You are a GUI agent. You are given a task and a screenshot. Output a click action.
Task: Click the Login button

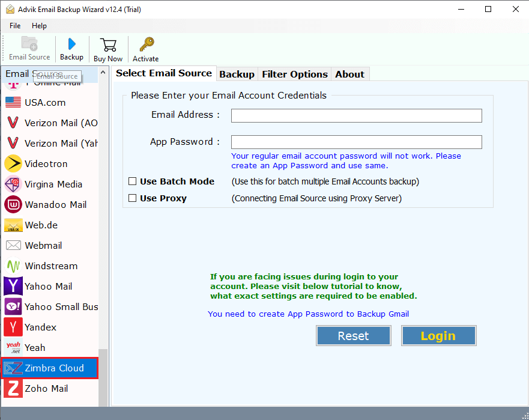[438, 336]
